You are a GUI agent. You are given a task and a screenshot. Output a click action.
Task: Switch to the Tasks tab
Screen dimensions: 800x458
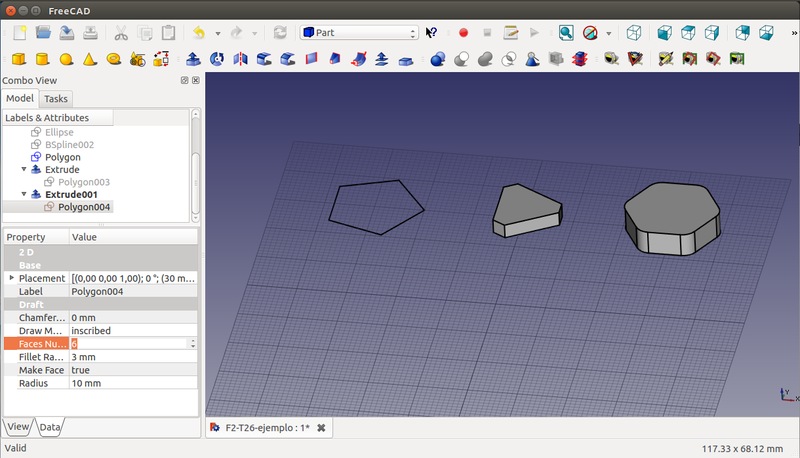coord(56,98)
